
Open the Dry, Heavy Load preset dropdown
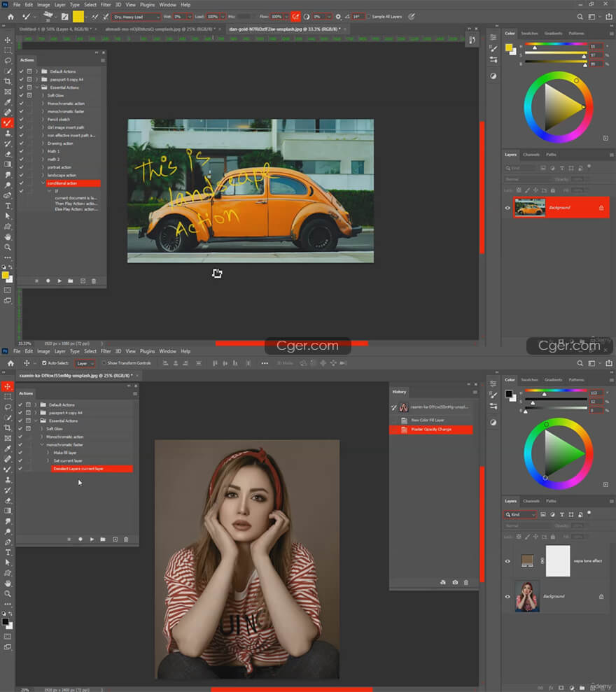click(x=136, y=17)
